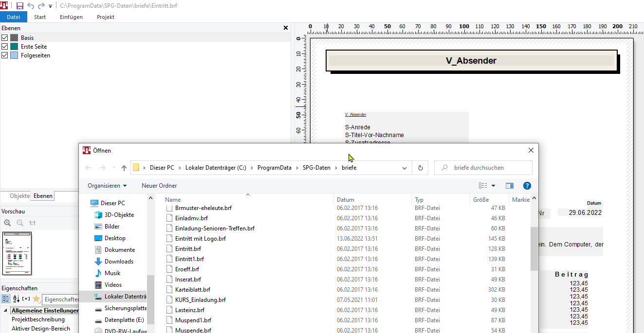Zoom in on the Vorschau preview

(7, 223)
